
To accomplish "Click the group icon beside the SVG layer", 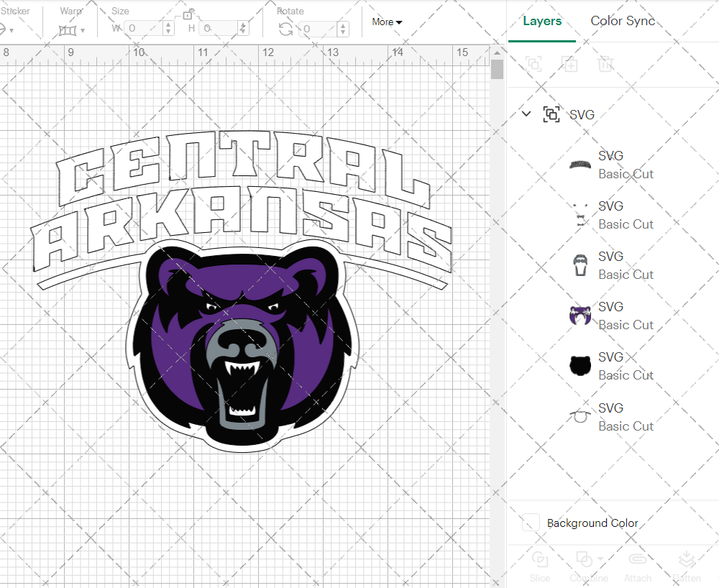I will click(x=551, y=114).
